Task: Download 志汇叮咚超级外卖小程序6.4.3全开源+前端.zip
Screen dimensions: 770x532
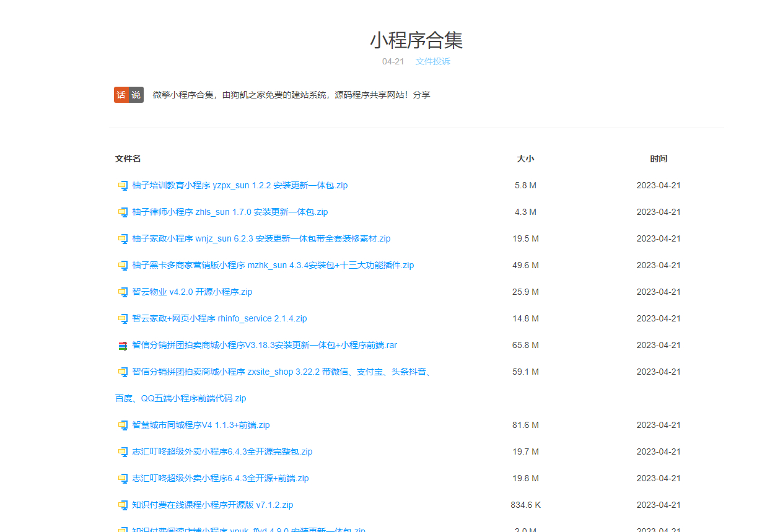Action: 220,478
